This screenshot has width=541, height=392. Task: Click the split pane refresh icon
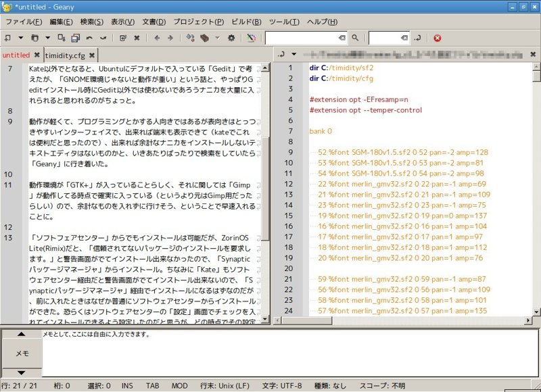coord(281,54)
